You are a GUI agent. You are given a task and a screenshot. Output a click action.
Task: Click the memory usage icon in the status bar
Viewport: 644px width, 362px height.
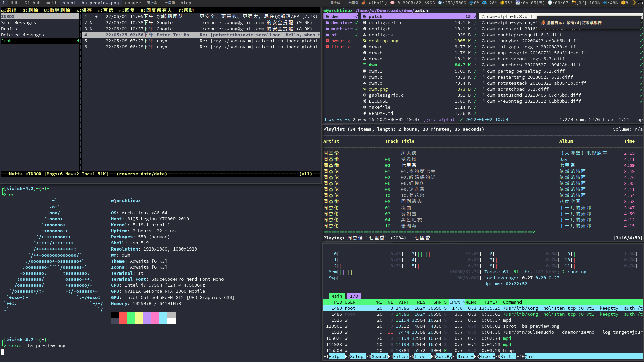click(392, 3)
